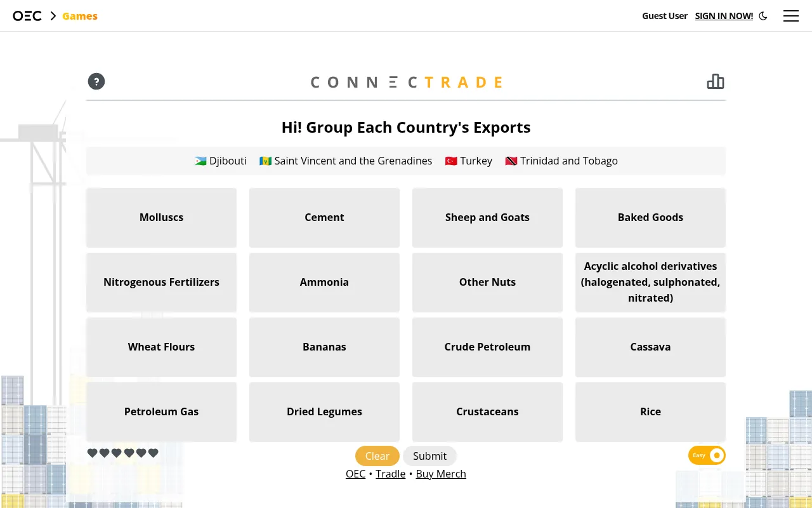Open the hamburger menu
Viewport: 812px width, 508px height.
(x=791, y=16)
